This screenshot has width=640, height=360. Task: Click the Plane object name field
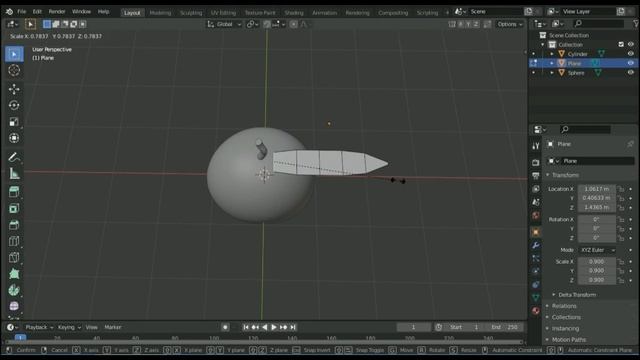(x=598, y=161)
